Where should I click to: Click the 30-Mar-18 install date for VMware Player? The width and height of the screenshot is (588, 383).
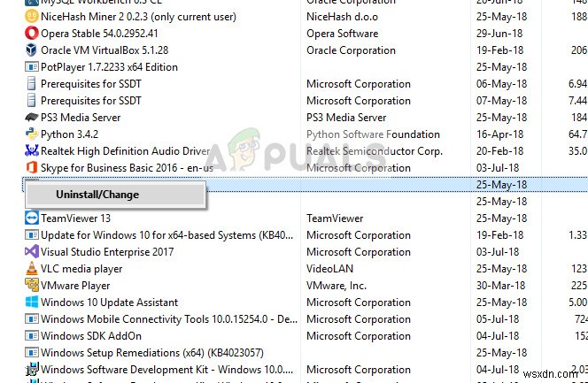pos(500,286)
